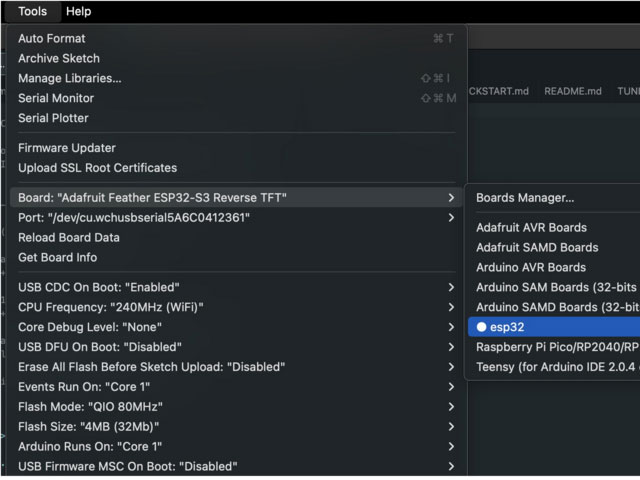Viewport: 640px width, 480px height.
Task: Open the Tools menu in the menu bar
Action: [x=33, y=11]
